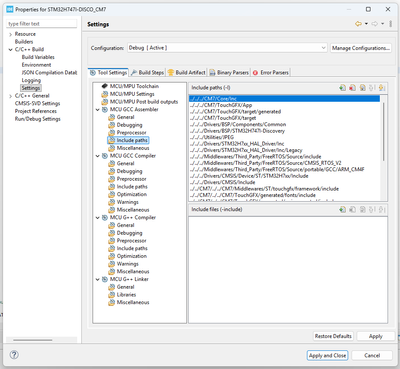Switch to the Binary Parsers tab
This screenshot has width=400, height=369.
[x=229, y=72]
